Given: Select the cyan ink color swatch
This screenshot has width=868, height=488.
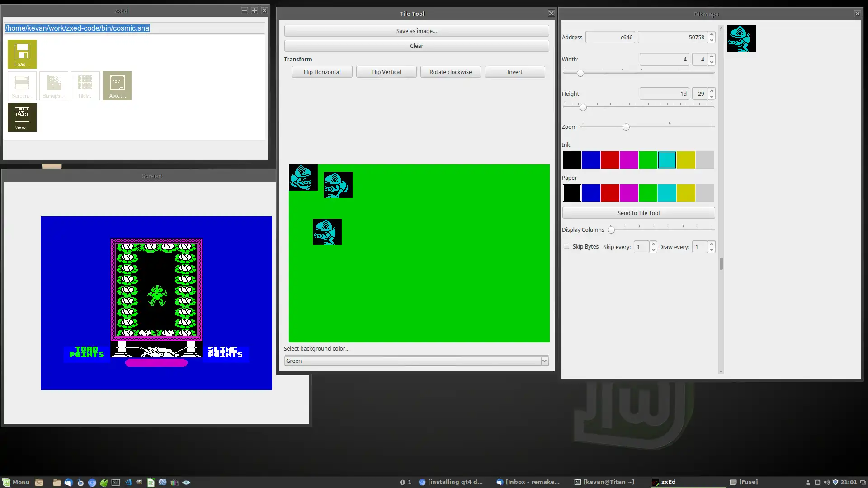Looking at the screenshot, I should (x=667, y=159).
